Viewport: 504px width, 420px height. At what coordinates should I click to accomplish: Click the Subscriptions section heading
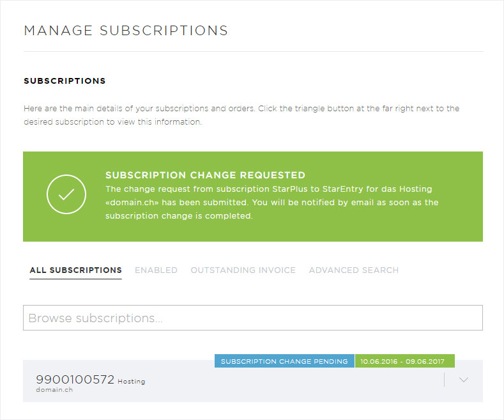point(65,81)
